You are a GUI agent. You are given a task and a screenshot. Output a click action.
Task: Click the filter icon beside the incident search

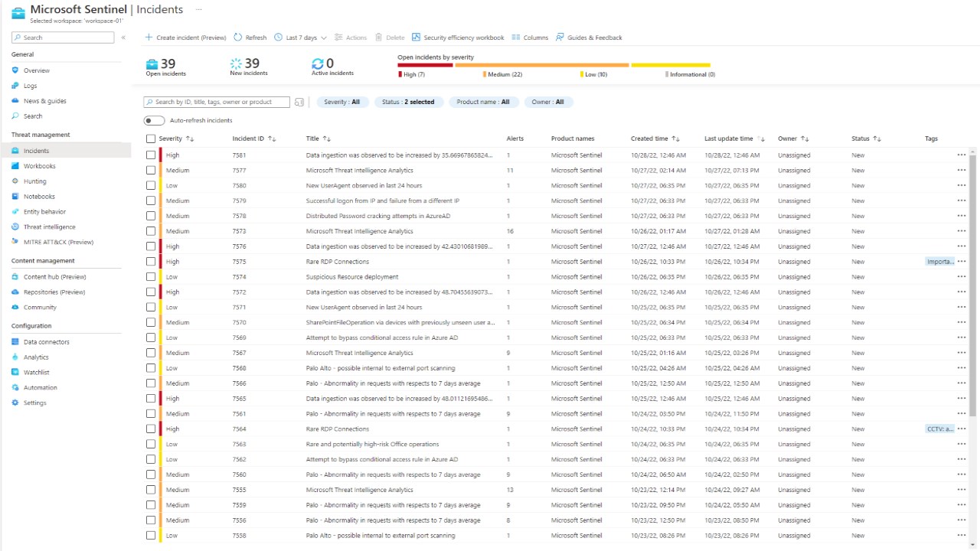299,102
